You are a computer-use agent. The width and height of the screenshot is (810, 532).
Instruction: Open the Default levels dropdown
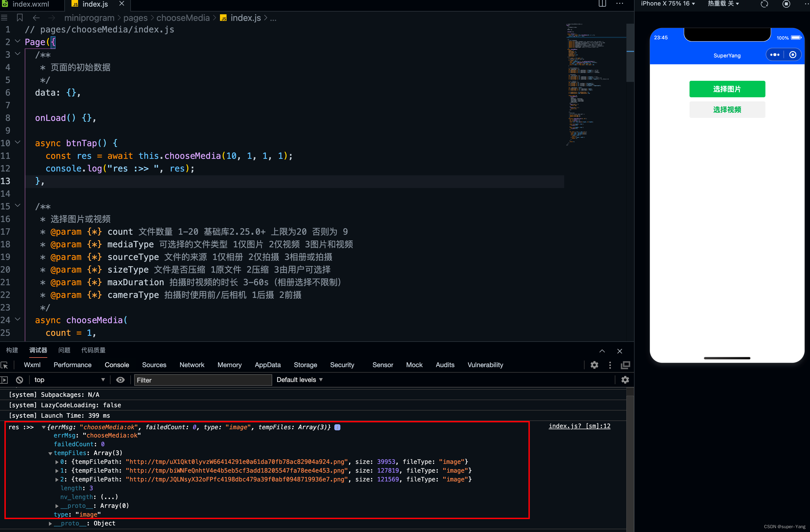(x=299, y=379)
